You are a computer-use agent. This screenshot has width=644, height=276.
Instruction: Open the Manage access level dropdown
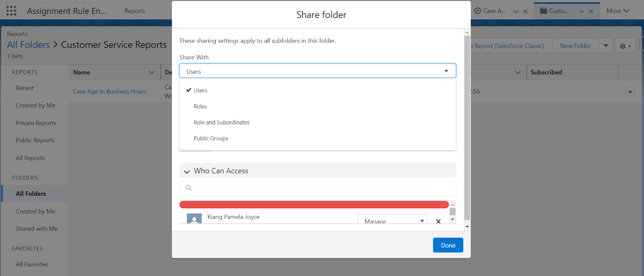(x=392, y=219)
